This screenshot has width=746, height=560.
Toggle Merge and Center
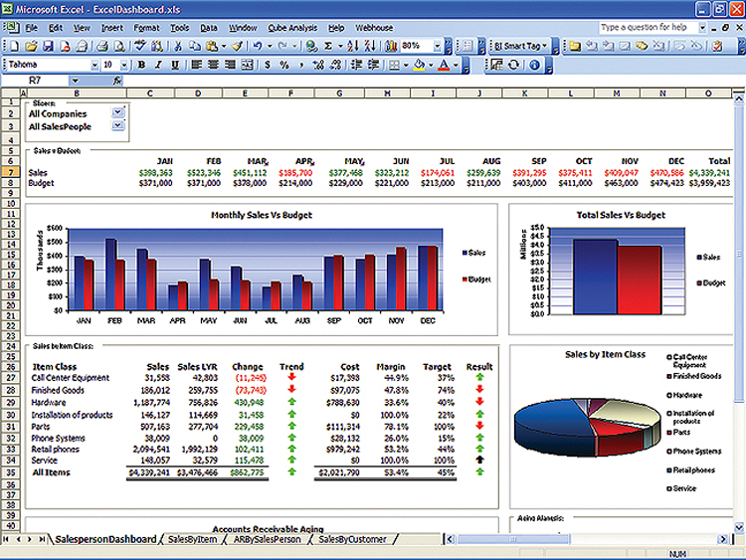(x=247, y=66)
